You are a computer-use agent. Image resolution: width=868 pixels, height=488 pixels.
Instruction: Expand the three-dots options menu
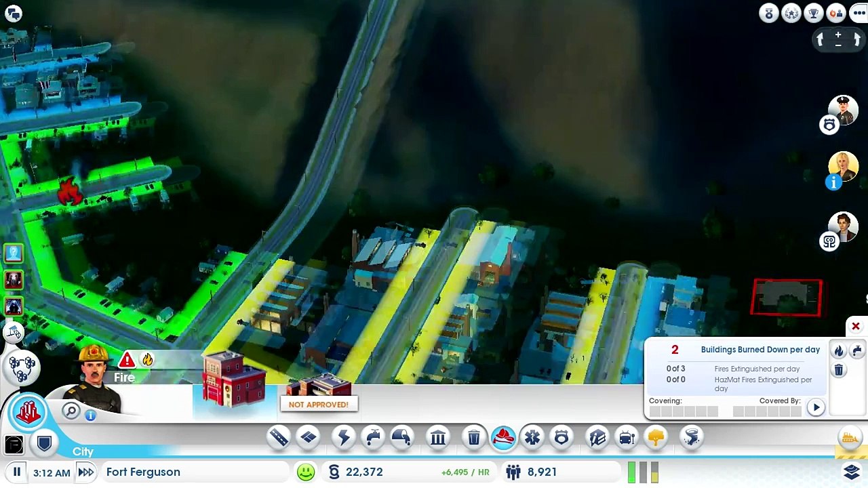(859, 13)
